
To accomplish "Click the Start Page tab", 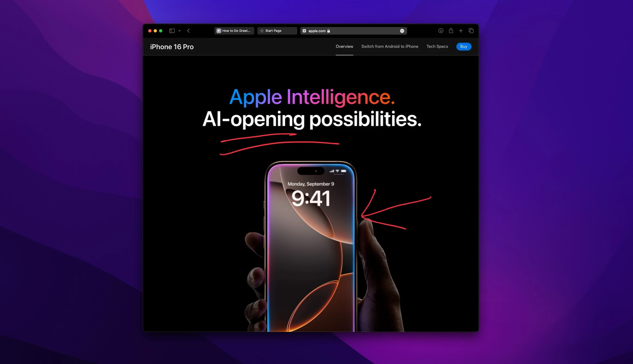I will pyautogui.click(x=277, y=31).
